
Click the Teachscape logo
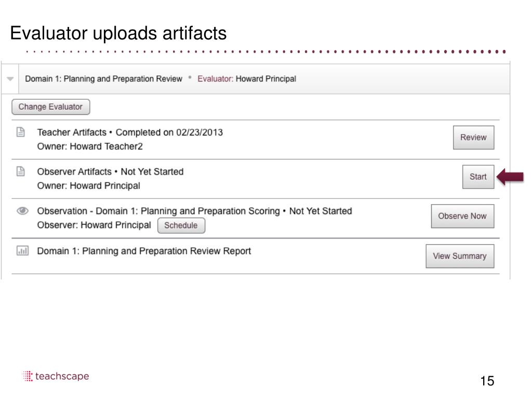click(56, 377)
